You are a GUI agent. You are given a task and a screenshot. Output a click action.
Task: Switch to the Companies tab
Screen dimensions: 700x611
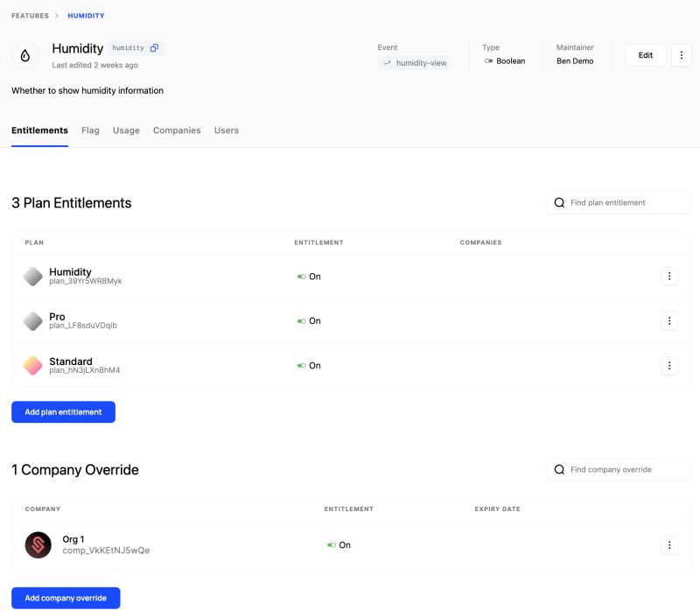tap(177, 130)
